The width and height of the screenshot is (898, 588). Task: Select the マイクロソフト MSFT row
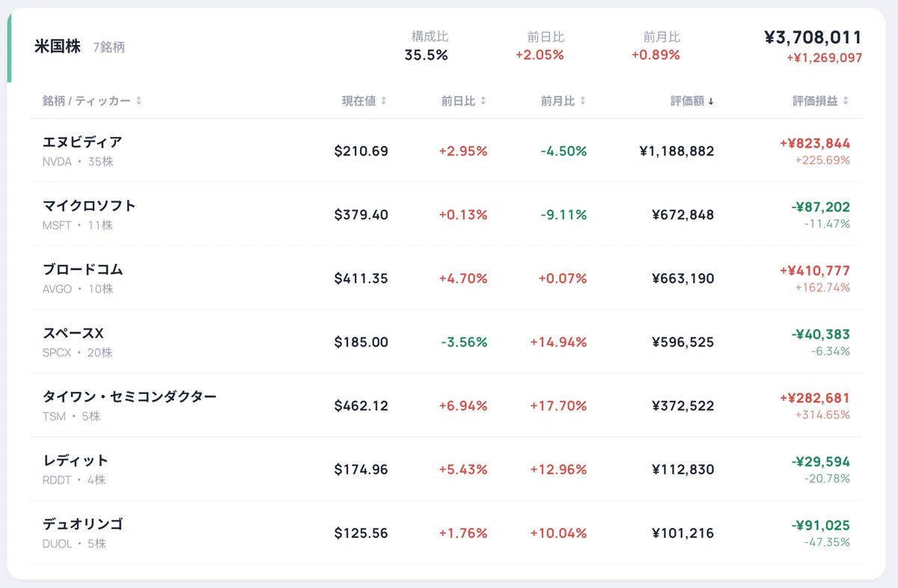point(446,214)
